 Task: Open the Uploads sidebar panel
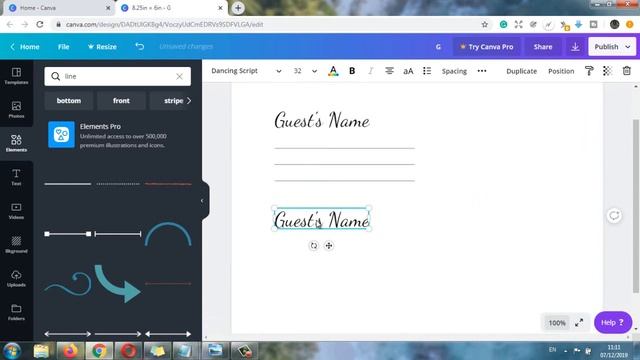click(x=16, y=278)
